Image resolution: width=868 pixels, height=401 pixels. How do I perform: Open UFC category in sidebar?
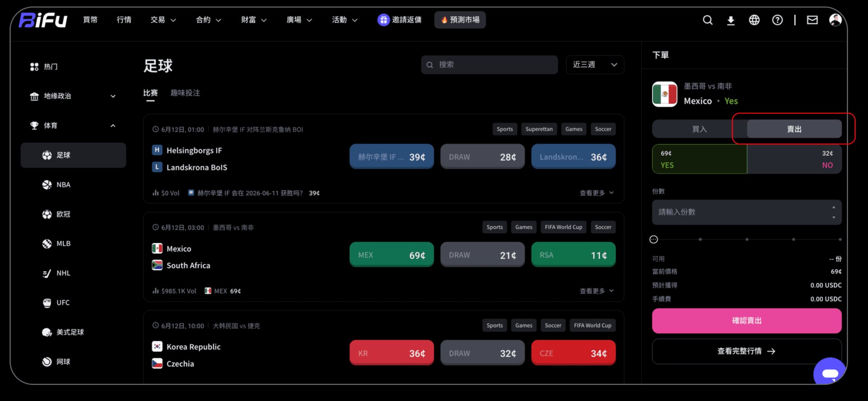pyautogui.click(x=73, y=303)
